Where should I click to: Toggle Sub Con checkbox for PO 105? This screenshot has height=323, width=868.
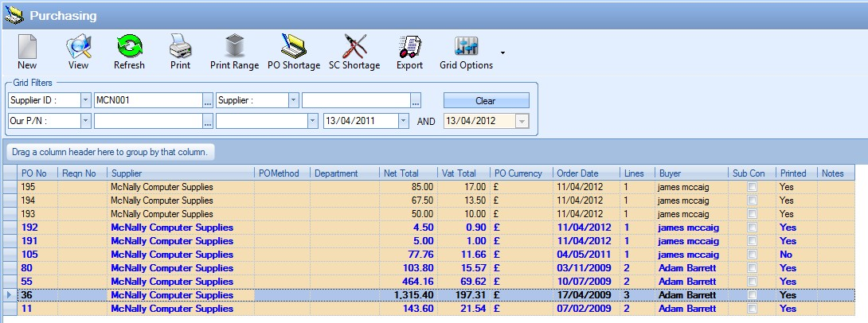coord(752,255)
